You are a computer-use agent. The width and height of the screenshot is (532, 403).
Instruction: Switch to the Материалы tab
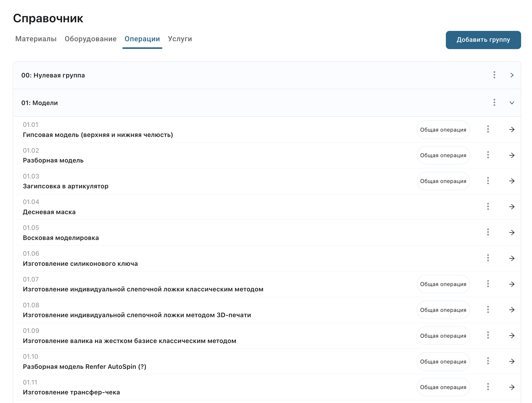(x=36, y=39)
